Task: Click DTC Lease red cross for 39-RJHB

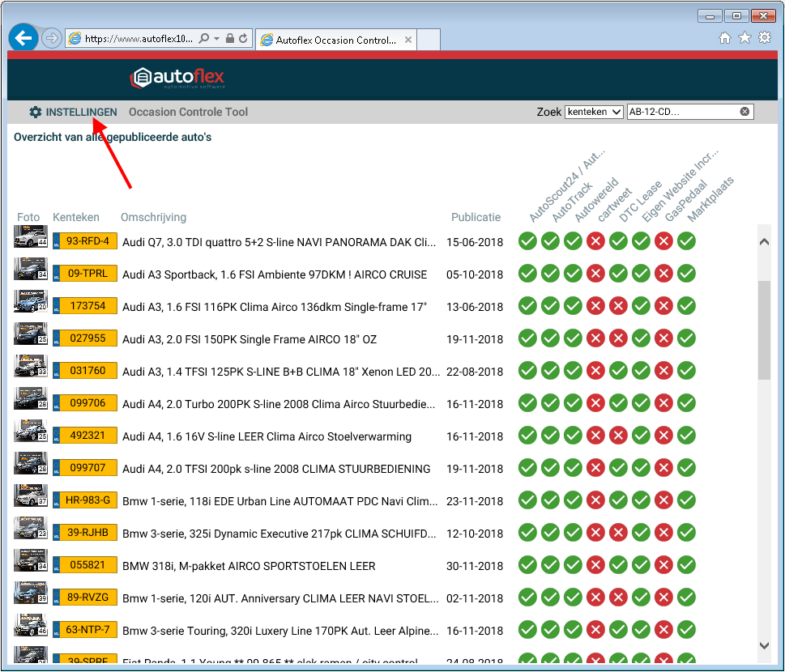Action: pyautogui.click(x=618, y=533)
